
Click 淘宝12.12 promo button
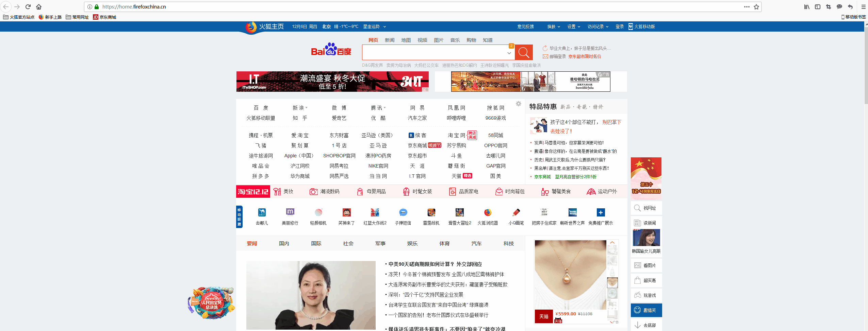pyautogui.click(x=253, y=192)
